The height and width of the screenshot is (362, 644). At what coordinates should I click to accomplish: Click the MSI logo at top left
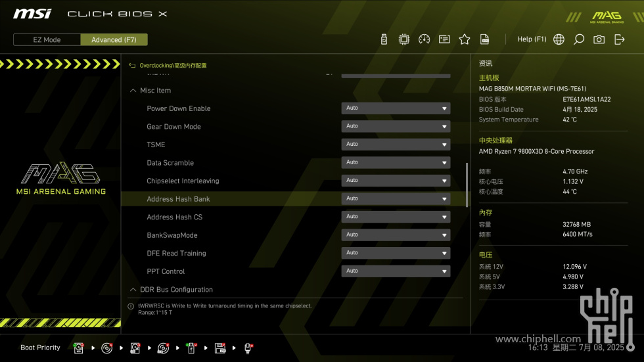pyautogui.click(x=32, y=14)
